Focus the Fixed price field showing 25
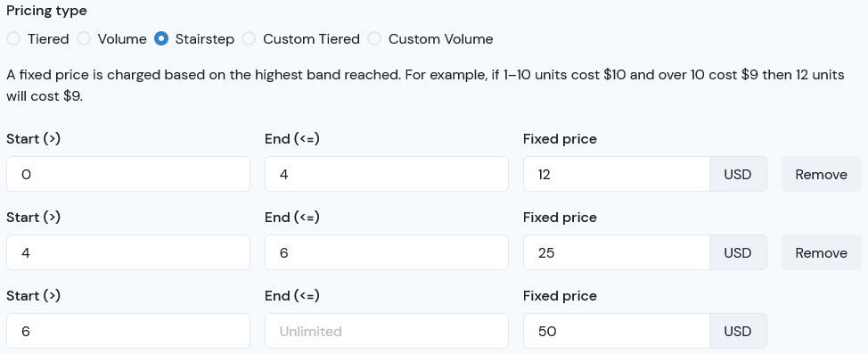 (616, 252)
